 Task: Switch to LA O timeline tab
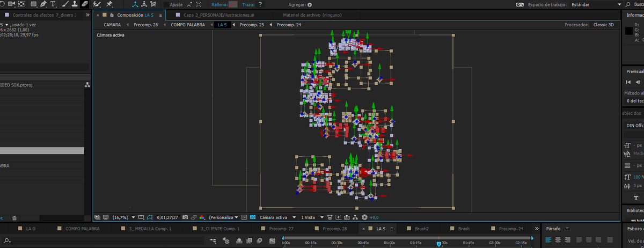point(31,229)
